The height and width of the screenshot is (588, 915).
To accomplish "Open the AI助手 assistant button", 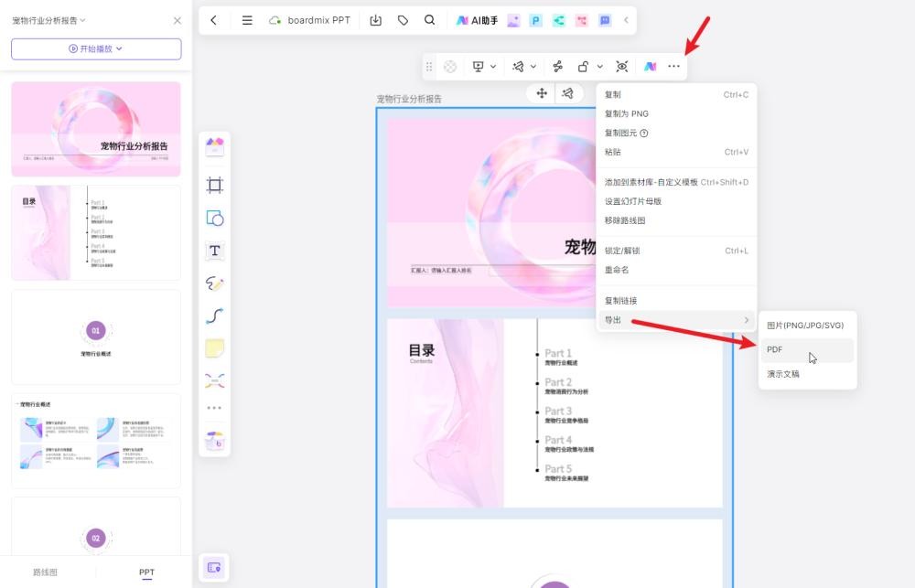I will 477,20.
